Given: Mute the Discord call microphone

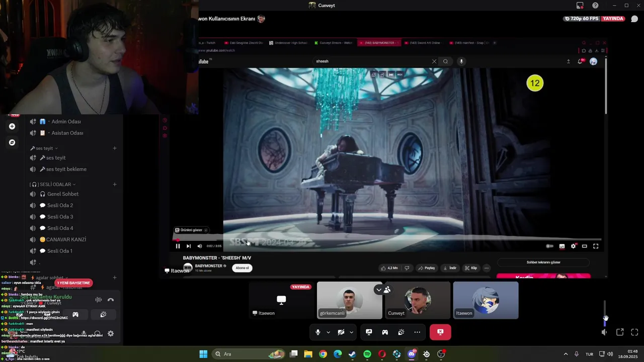Looking at the screenshot, I should point(317,332).
